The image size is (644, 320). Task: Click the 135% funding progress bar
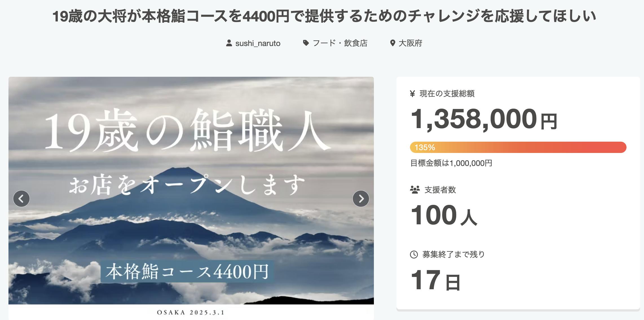pos(518,147)
